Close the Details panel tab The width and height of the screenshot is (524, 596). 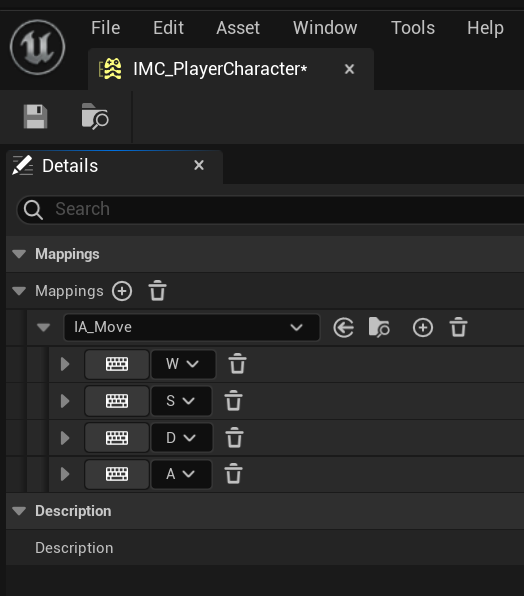pos(199,165)
